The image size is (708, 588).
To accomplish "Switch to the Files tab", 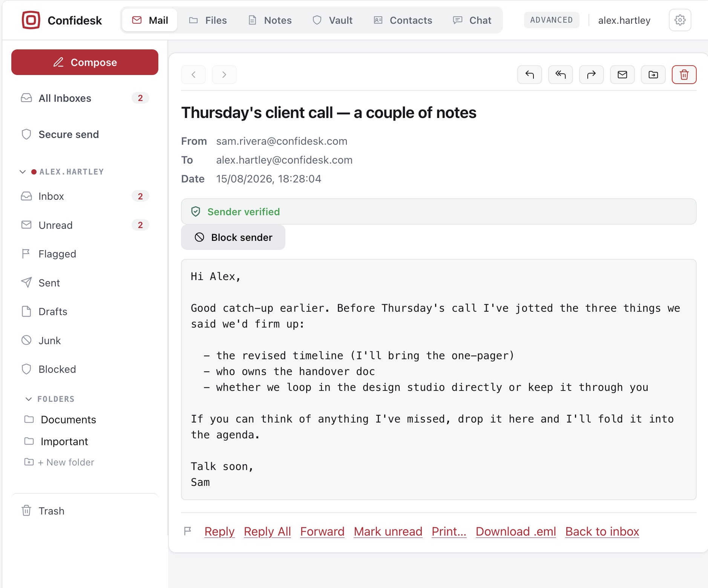I will click(x=208, y=20).
